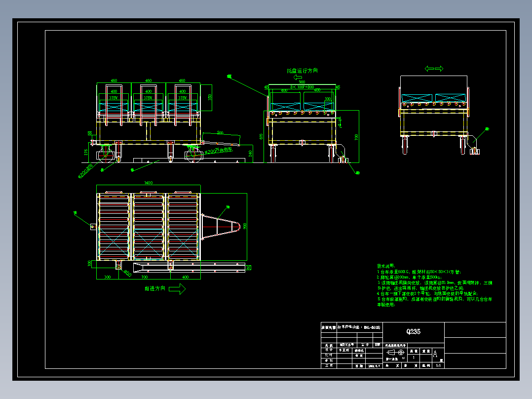Click the 托盘运行方向 label above the front view
Screen dimensions: 532x399
(x=303, y=71)
